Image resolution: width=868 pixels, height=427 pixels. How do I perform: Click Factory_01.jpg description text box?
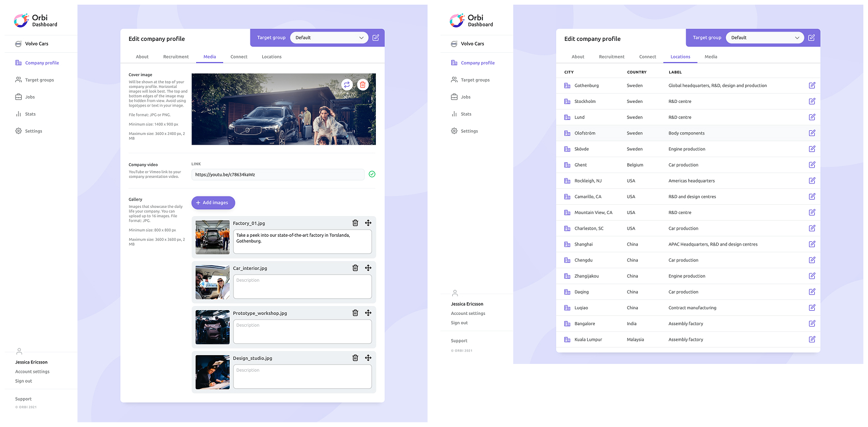point(303,241)
